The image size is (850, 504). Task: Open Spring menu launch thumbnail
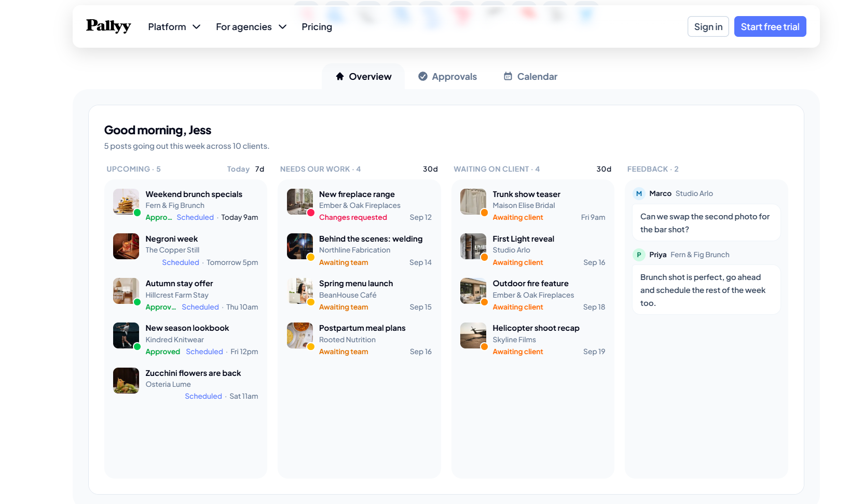click(300, 291)
